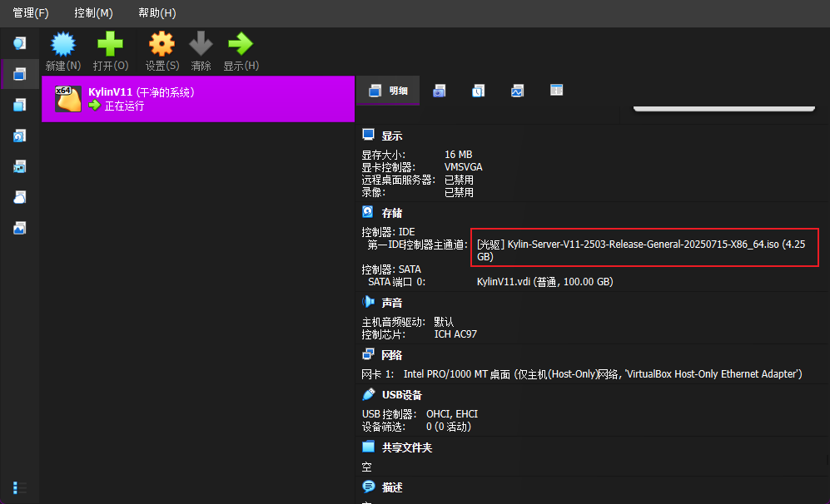This screenshot has height=504, width=830.
Task: Click the 显示(H) show VM toolbar button
Action: click(x=241, y=52)
